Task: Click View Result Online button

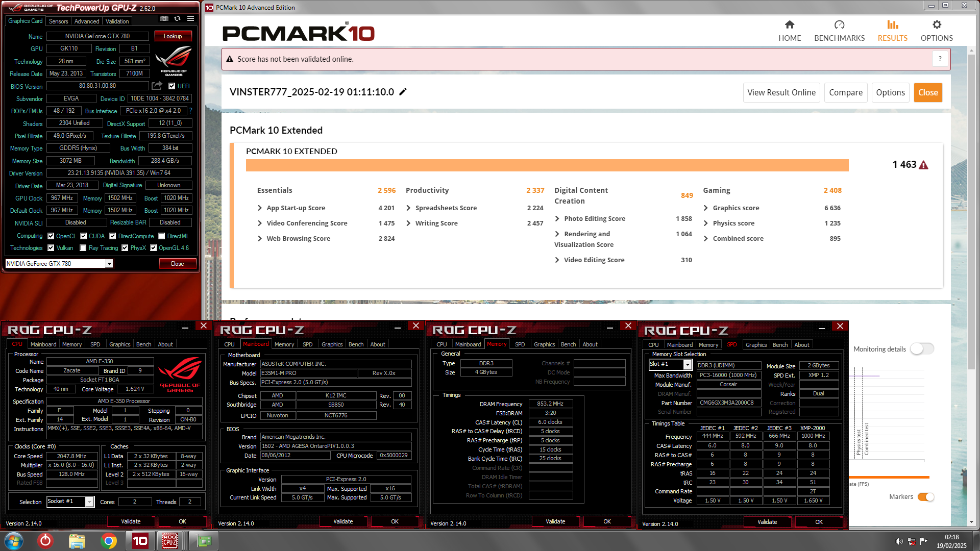Action: click(781, 92)
